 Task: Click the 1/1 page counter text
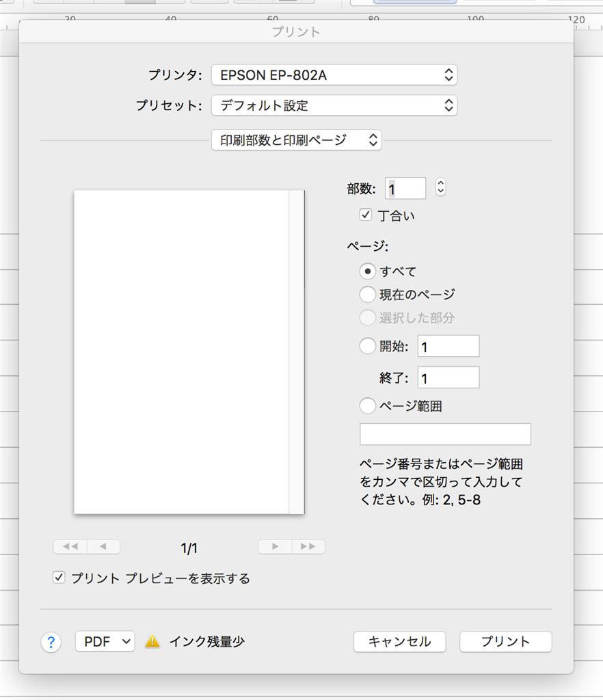[189, 548]
